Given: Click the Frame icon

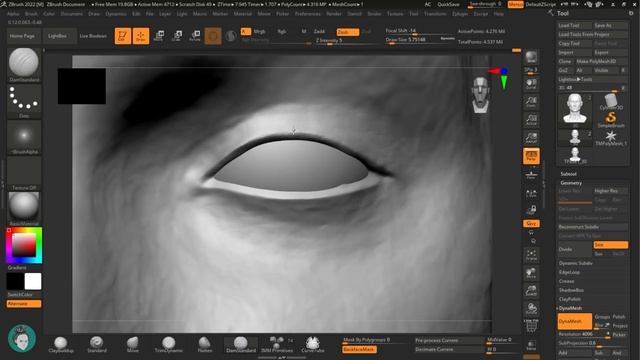Looking at the screenshot, I should tap(531, 255).
